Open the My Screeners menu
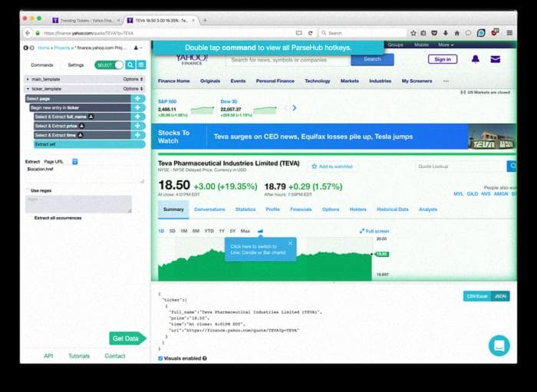This screenshot has height=392, width=537. click(x=417, y=81)
